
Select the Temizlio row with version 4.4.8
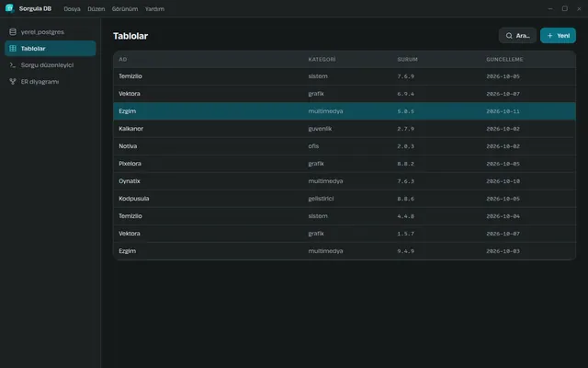[x=345, y=216]
